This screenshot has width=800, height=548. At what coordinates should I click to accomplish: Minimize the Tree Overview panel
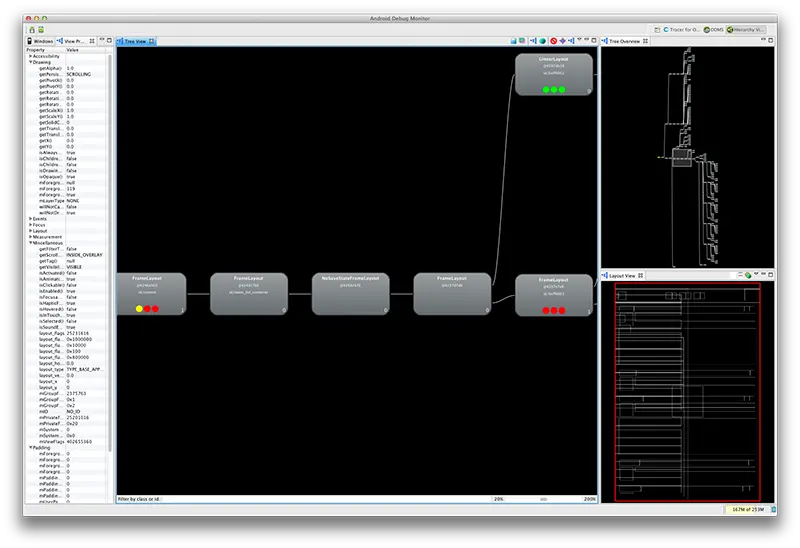pyautogui.click(x=763, y=39)
